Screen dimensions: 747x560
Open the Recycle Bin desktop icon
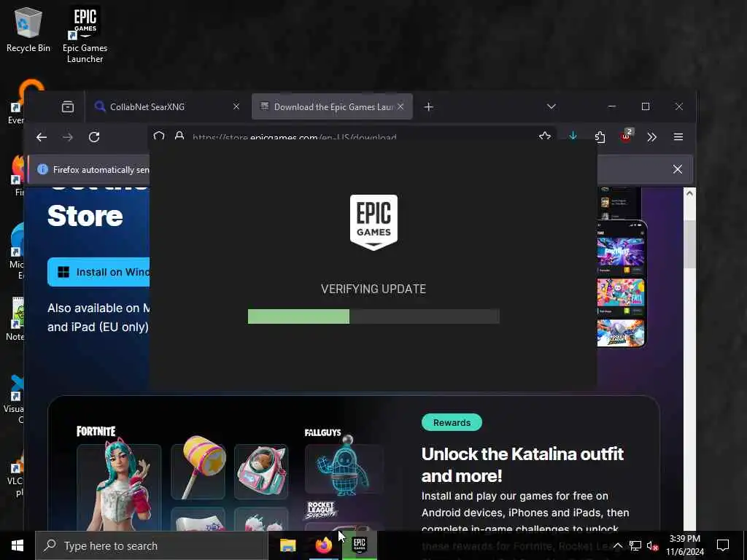(28, 29)
